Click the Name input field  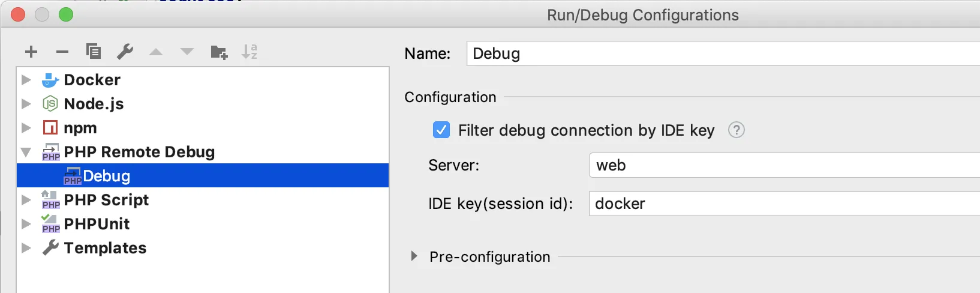tap(720, 53)
